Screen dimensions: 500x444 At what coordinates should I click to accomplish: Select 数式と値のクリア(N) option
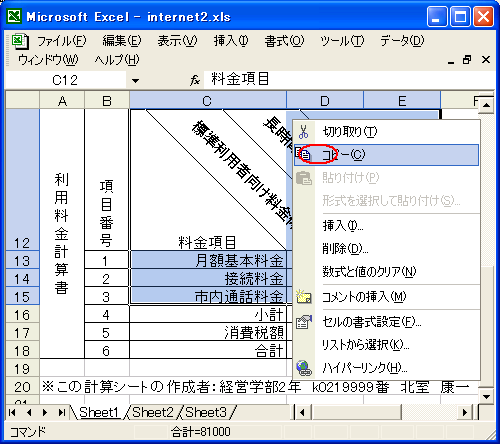369,272
